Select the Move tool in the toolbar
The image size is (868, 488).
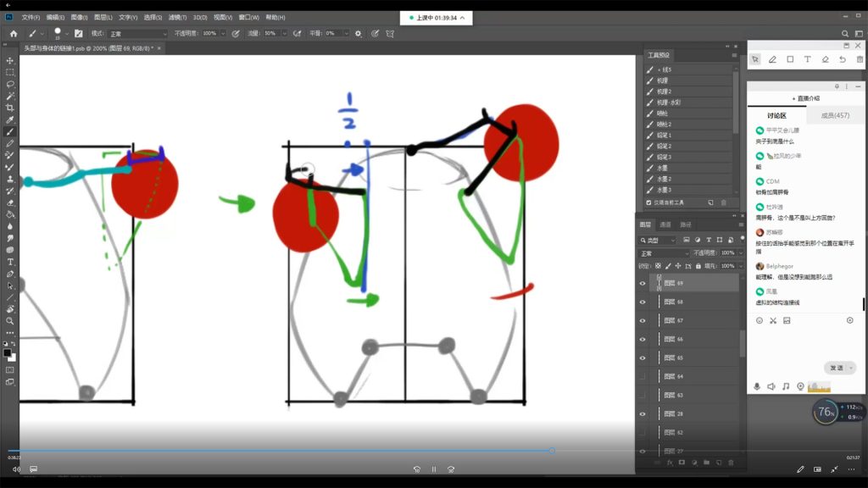click(x=10, y=61)
